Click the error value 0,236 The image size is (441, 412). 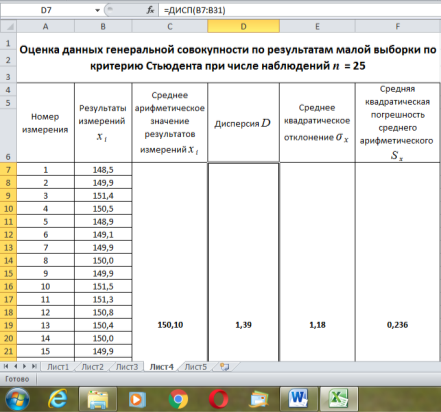pyautogui.click(x=397, y=325)
